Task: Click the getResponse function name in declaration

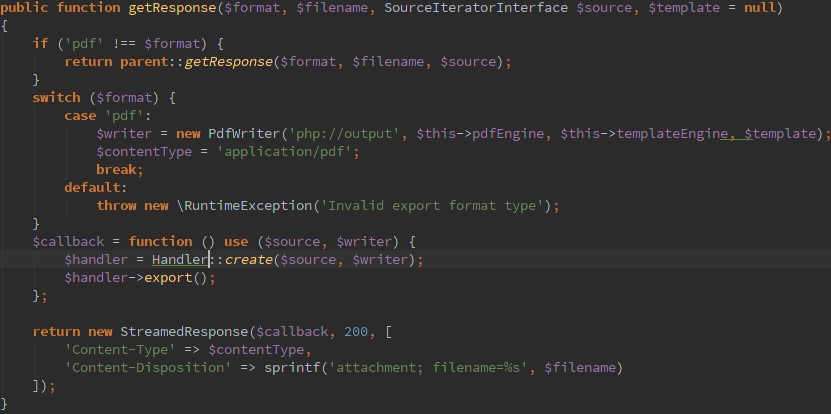Action: click(172, 8)
